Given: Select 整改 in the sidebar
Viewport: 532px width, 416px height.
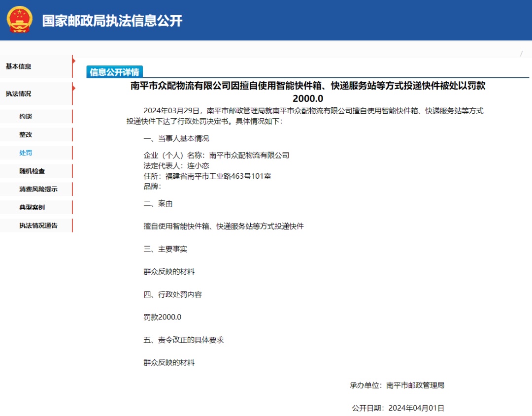Looking at the screenshot, I should click(x=26, y=134).
